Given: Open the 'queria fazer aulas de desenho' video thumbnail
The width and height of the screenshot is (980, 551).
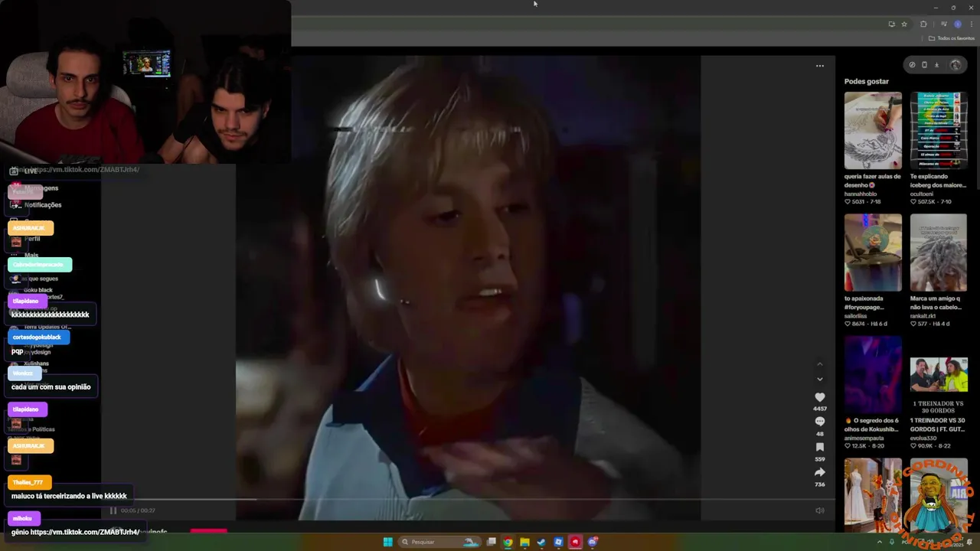Looking at the screenshot, I should [873, 131].
